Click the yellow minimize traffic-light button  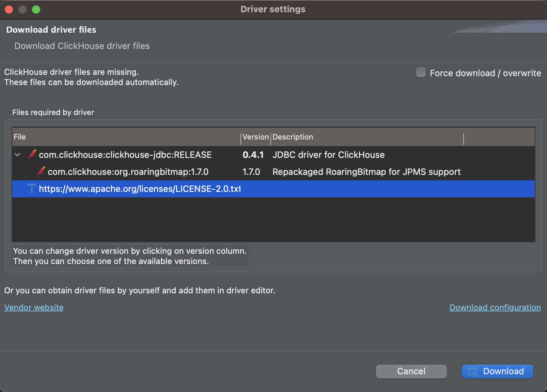coord(22,9)
